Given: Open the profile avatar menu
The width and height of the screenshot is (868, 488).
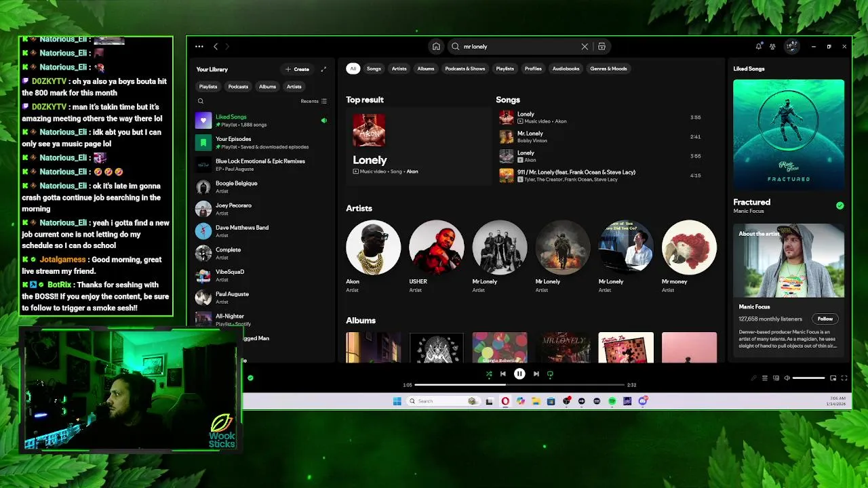Looking at the screenshot, I should click(791, 47).
